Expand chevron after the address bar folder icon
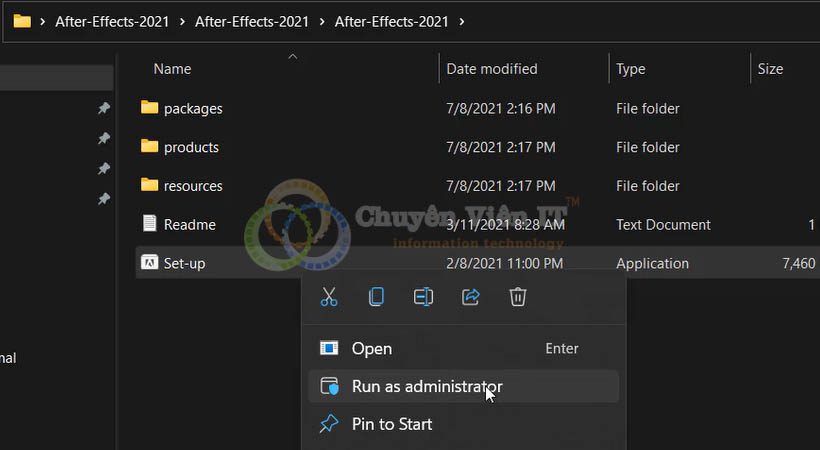Image resolution: width=820 pixels, height=450 pixels. tap(42, 21)
